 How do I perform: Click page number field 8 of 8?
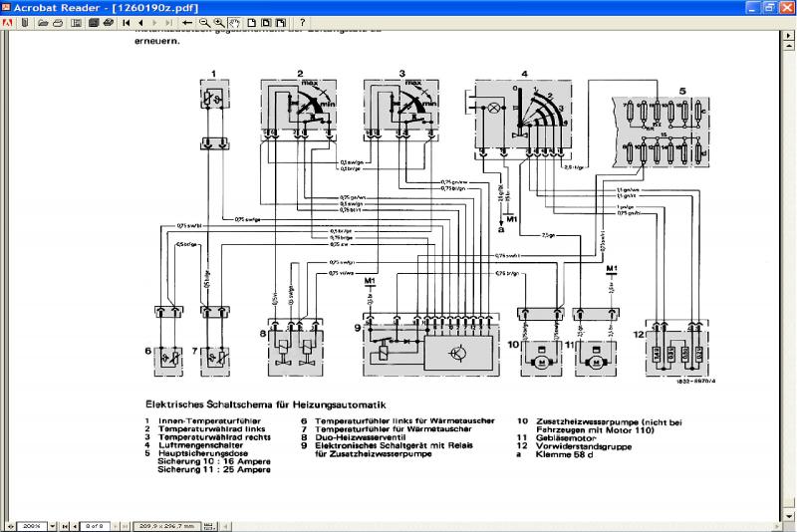pos(95,526)
